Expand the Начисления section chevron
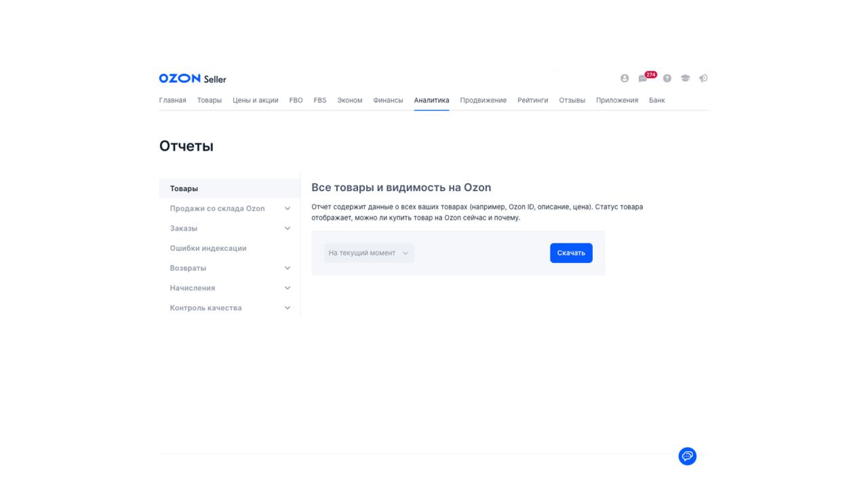Viewport: 868px width, 488px height. [x=288, y=288]
